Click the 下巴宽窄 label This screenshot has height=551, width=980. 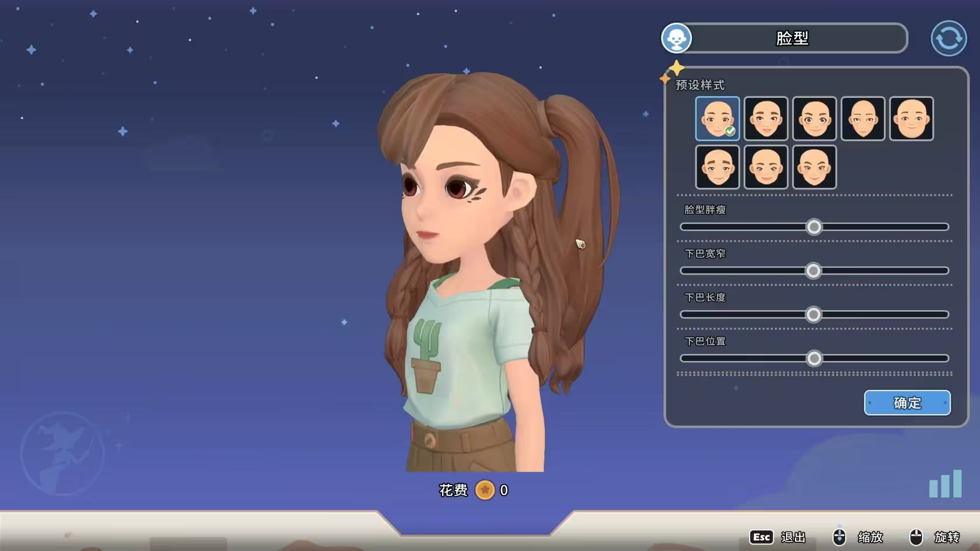[x=705, y=254]
